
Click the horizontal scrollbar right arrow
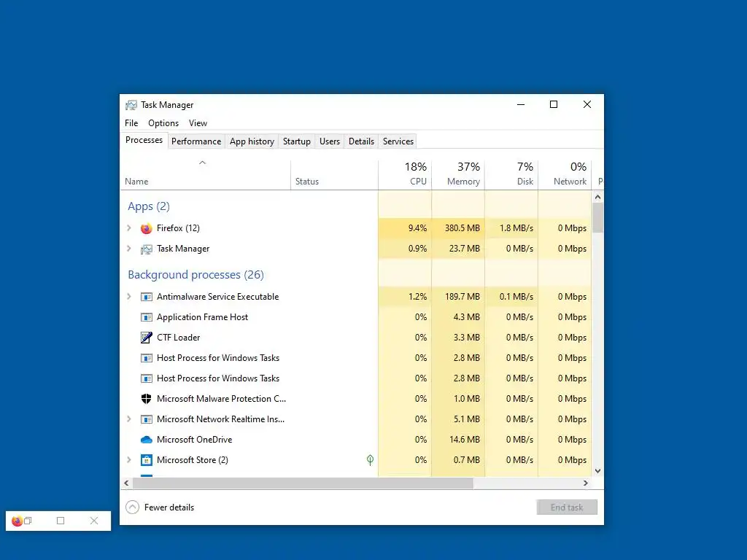586,483
